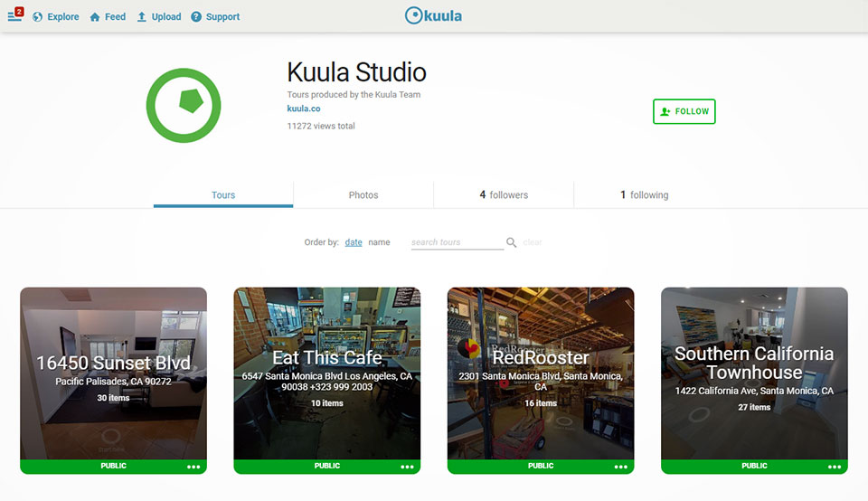Order tours by date
The width and height of the screenshot is (868, 501).
click(354, 242)
